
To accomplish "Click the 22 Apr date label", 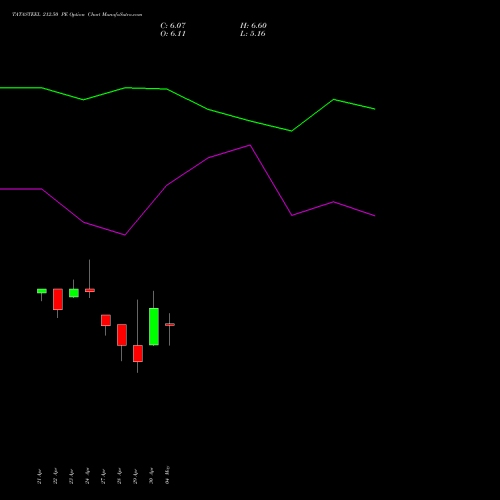I will click(55, 477).
